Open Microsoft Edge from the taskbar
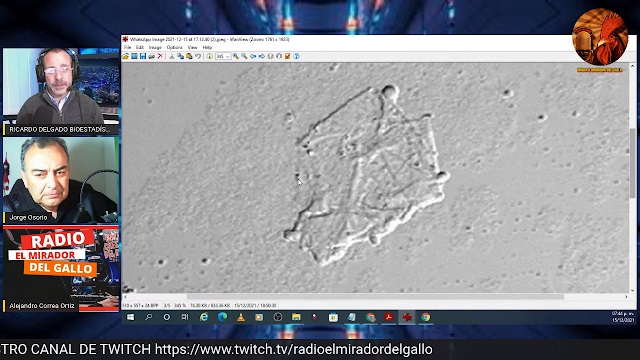The height and width of the screenshot is (360, 640). coord(222,317)
